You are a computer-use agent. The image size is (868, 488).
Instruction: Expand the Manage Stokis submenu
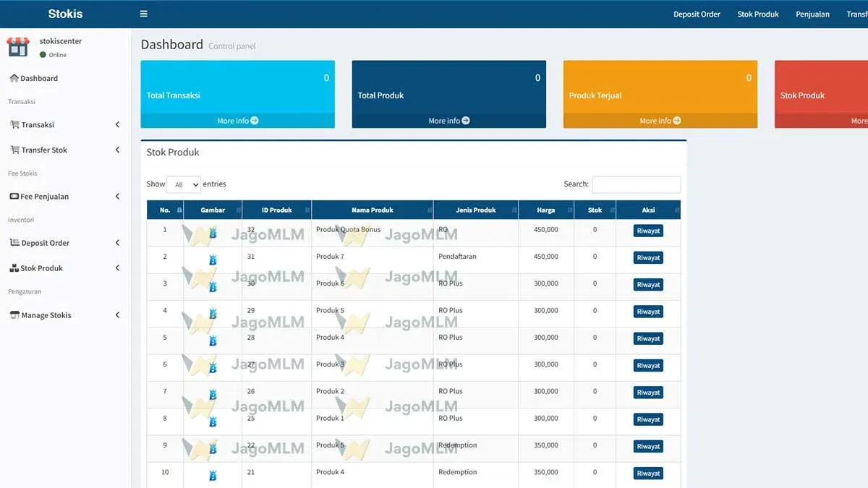117,314
